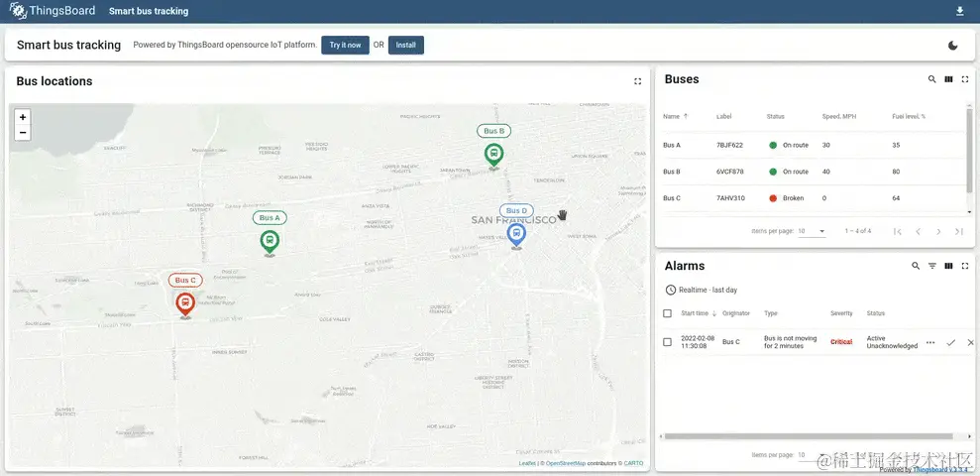Click Smart bus tracking in top bar

click(x=148, y=11)
